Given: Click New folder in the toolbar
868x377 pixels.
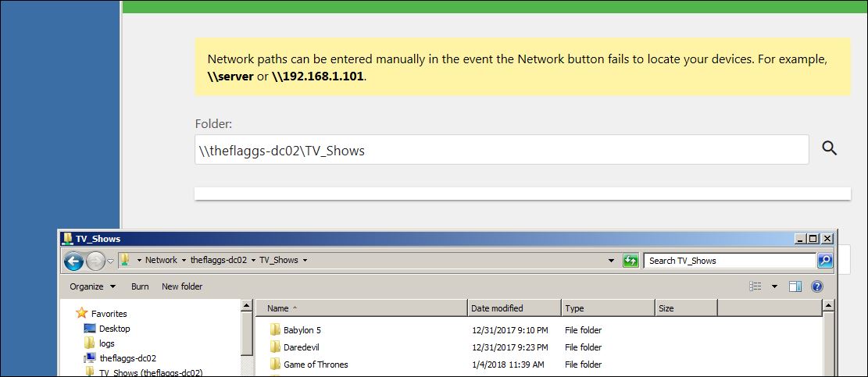Looking at the screenshot, I should 182,286.
